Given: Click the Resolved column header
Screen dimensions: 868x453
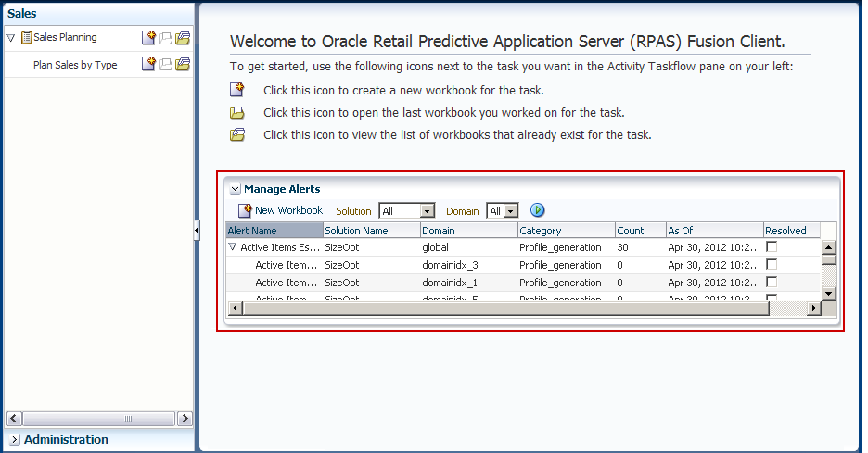Looking at the screenshot, I should point(792,231).
